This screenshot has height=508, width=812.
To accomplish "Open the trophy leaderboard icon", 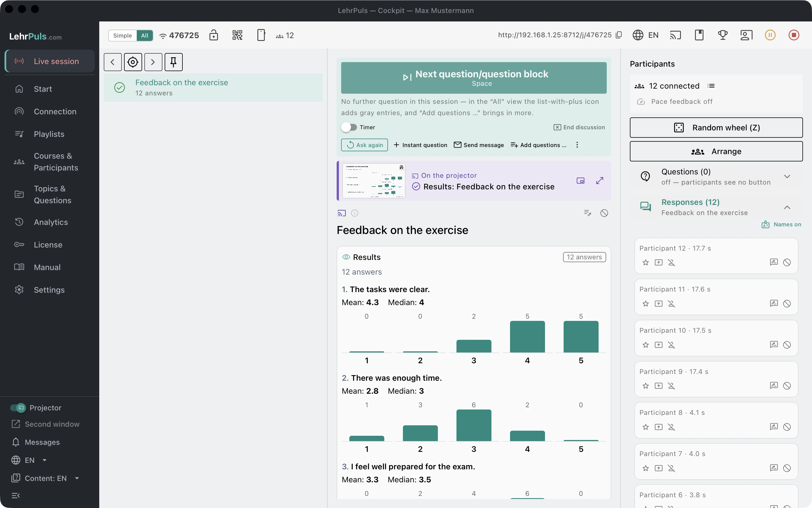I will click(x=723, y=35).
